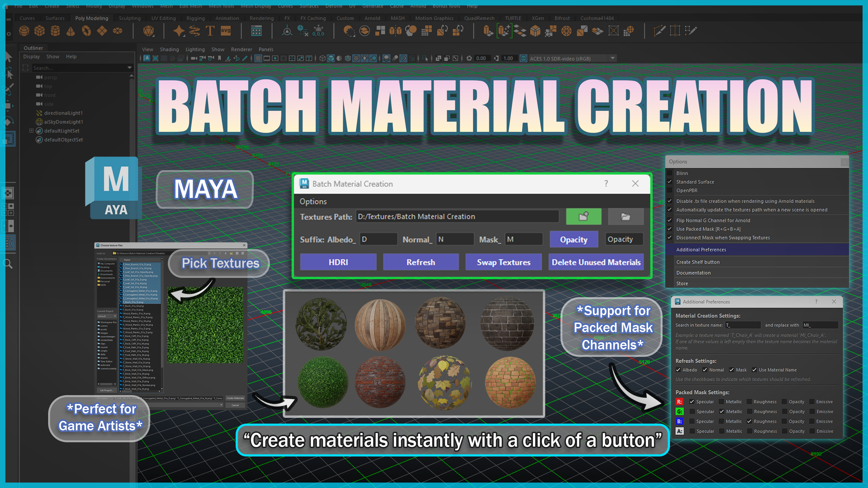Screen dimensions: 868x488
Task: Uncheck Use Material Name checkbox
Action: (754, 370)
